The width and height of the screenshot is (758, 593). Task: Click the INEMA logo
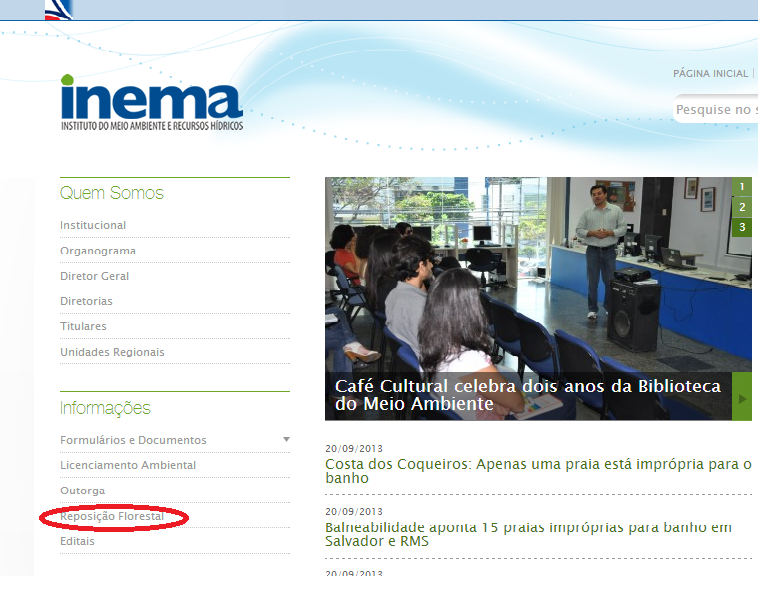click(x=151, y=101)
